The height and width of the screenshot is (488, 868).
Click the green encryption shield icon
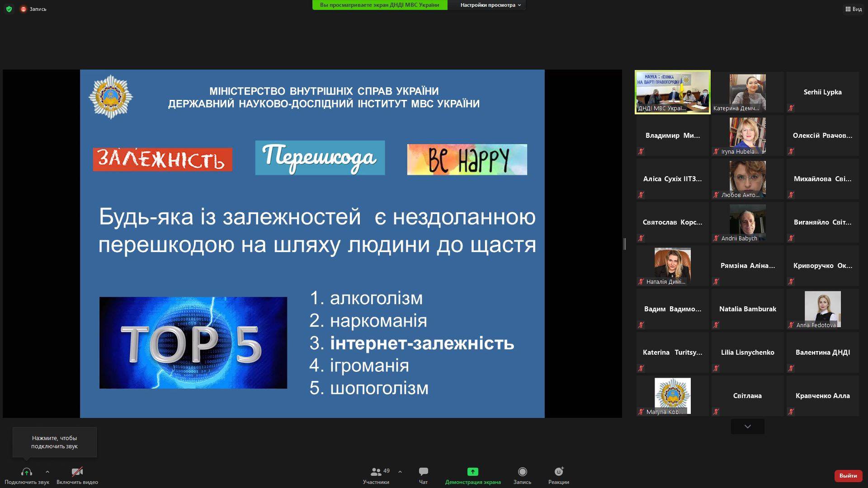(x=9, y=9)
